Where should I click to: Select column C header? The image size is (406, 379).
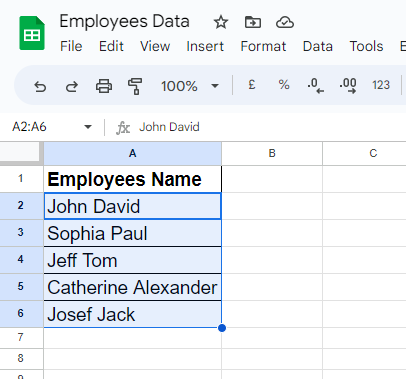pos(364,153)
